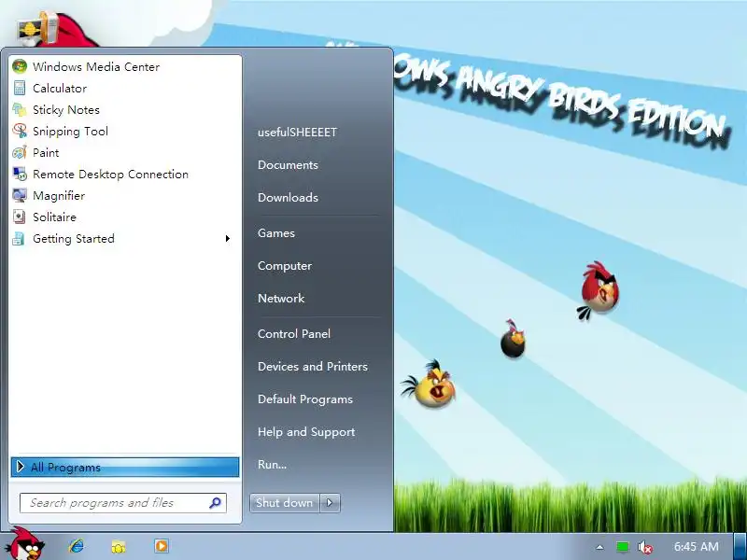Click the green network tray icon
Viewport: 747px width, 560px height.
622,547
